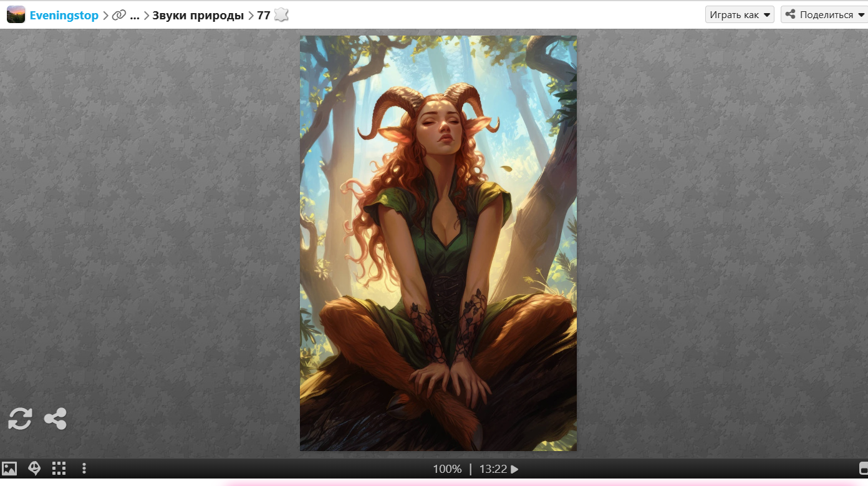Arrange pieces with the grid icon

pyautogui.click(x=59, y=469)
